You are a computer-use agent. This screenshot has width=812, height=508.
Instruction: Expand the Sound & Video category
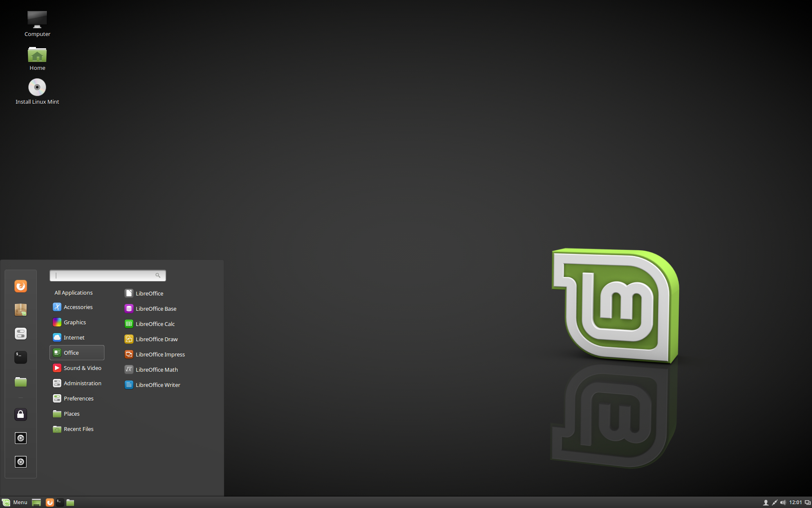tap(82, 367)
